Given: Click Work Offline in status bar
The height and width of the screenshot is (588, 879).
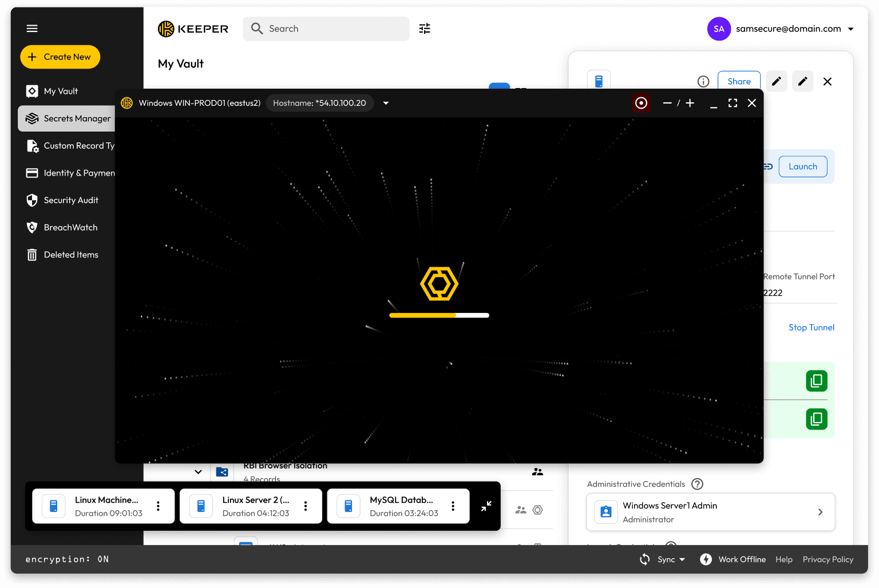Looking at the screenshot, I should (742, 559).
